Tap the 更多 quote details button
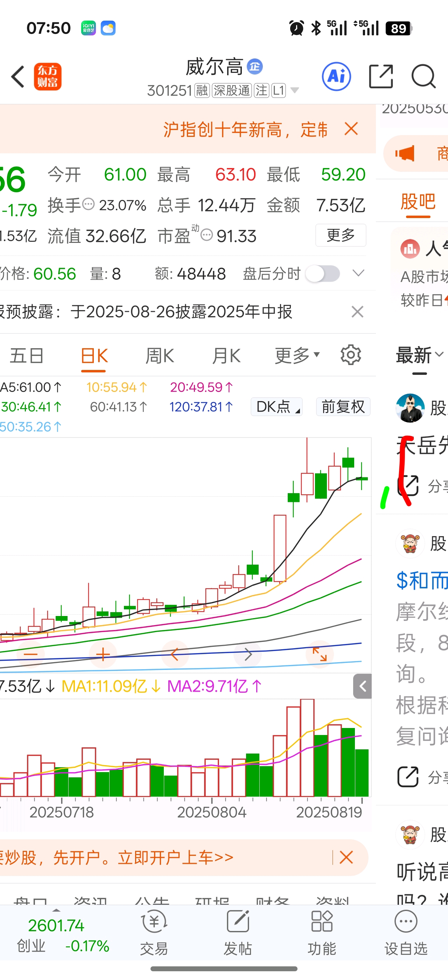Viewport: 448px width, 980px height. click(341, 235)
